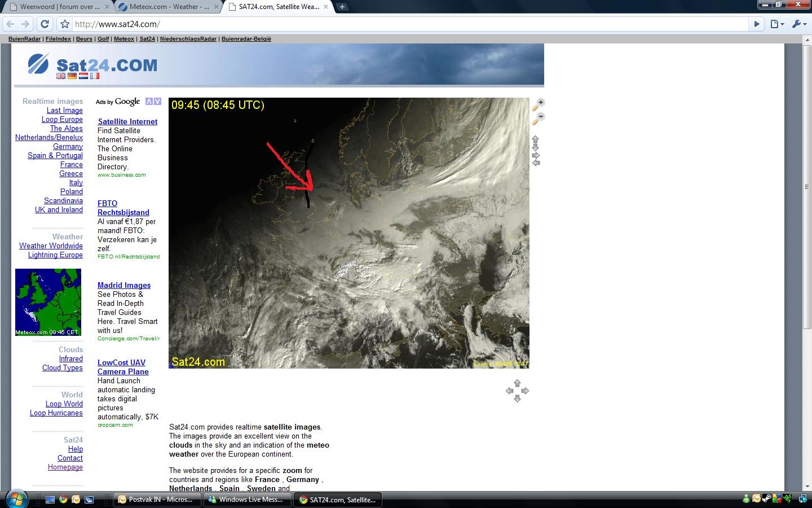The image size is (812, 508).
Task: Launch Outlook from Quick Launch
Action: [x=76, y=500]
